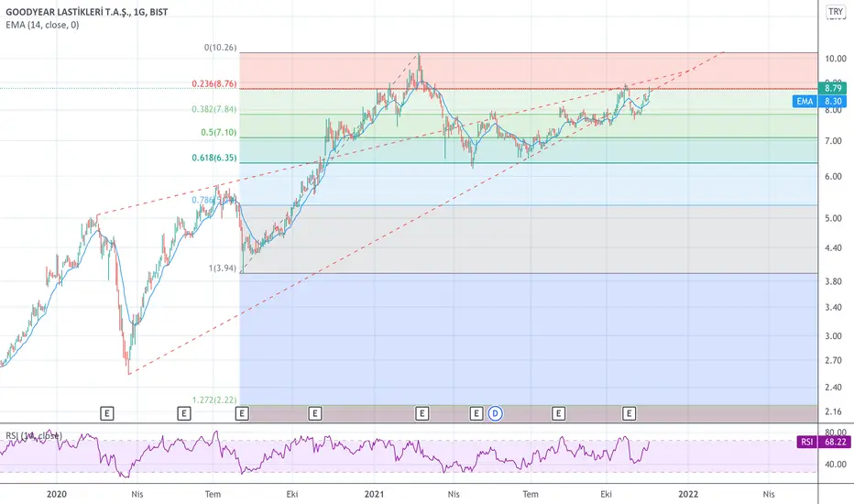Click the 2.70 price axis label
Viewport: 854px width, 504px height.
tap(833, 360)
